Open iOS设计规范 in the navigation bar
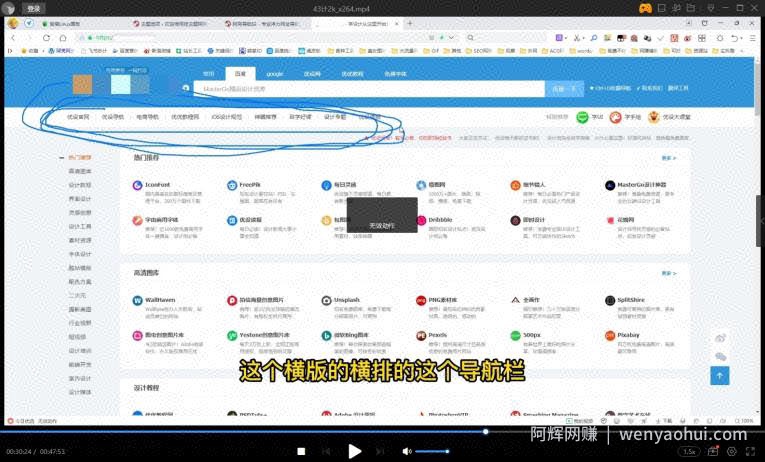 [226, 117]
